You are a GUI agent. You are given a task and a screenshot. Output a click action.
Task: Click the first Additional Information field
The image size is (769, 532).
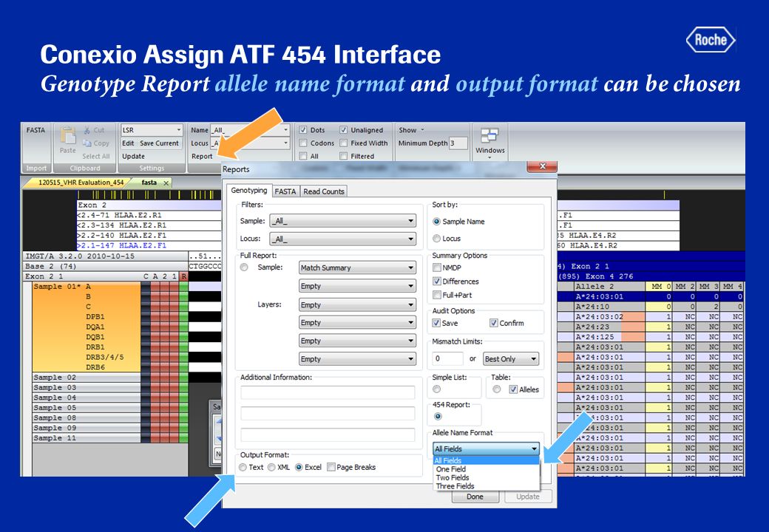tap(328, 392)
